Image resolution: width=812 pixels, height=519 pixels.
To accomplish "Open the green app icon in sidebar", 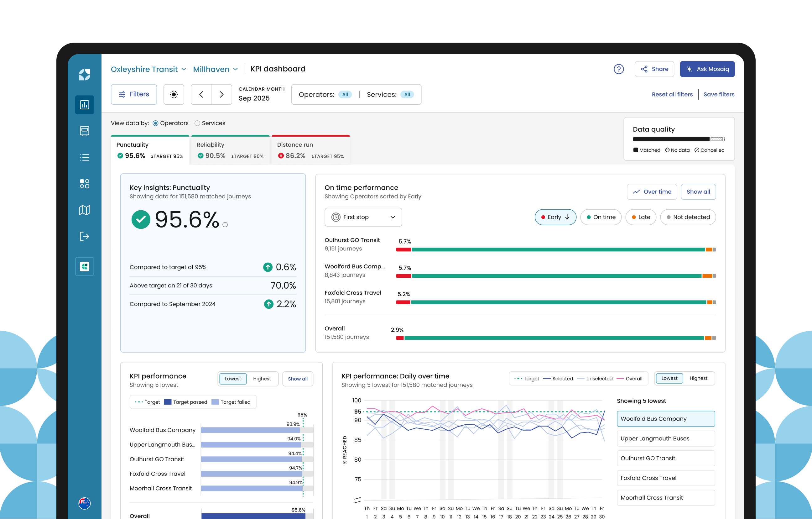I will click(84, 267).
